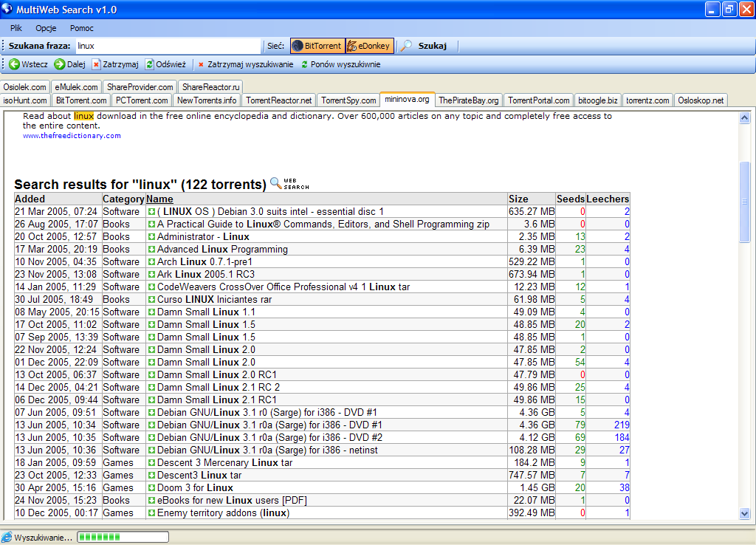The height and width of the screenshot is (545, 756).
Task: Open the Opcje menu
Action: (46, 28)
